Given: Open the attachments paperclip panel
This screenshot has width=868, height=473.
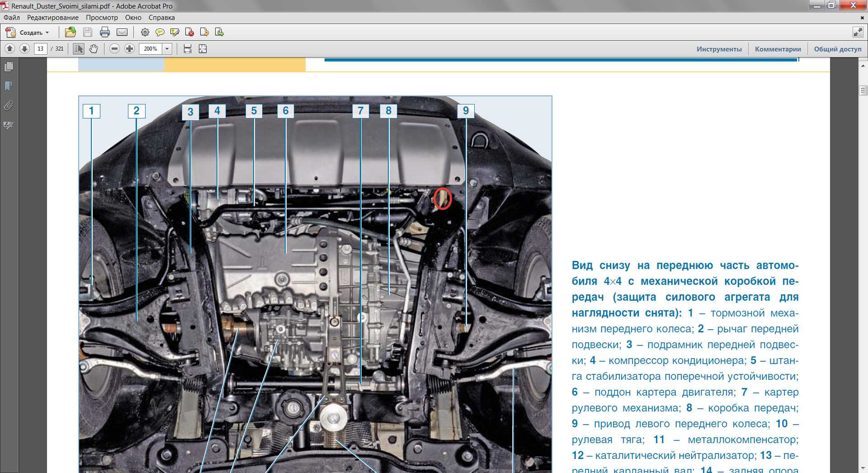Looking at the screenshot, I should [x=9, y=105].
